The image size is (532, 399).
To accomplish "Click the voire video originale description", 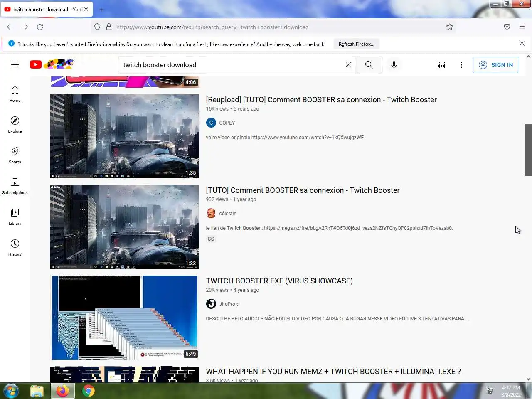I will click(285, 138).
